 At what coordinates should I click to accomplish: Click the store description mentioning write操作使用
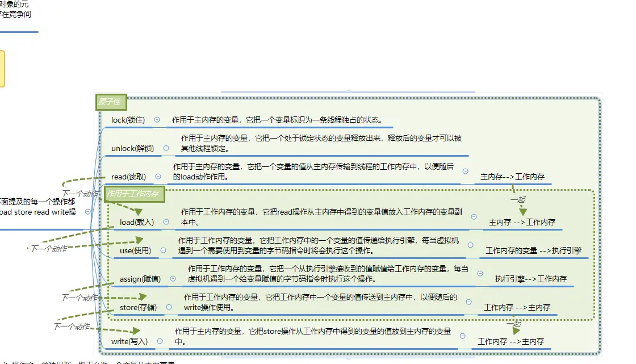(x=320, y=302)
